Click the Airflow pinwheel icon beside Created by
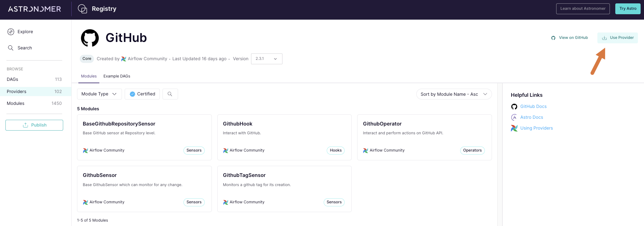Screen dimensions: 644x226 click(124, 59)
